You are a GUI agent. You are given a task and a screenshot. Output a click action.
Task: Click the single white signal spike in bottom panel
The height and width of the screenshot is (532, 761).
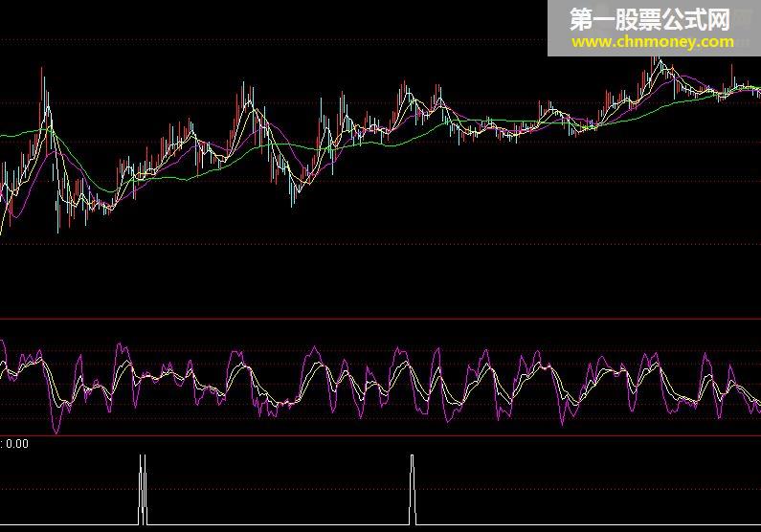412,489
